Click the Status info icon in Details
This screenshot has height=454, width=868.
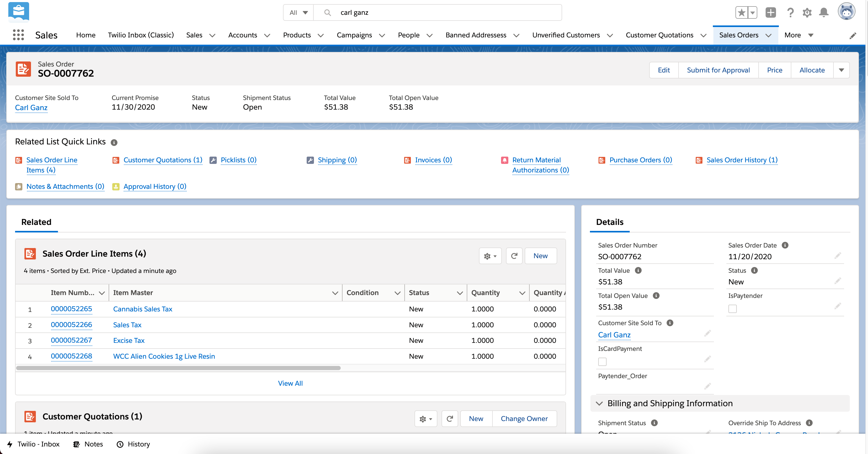click(x=754, y=270)
